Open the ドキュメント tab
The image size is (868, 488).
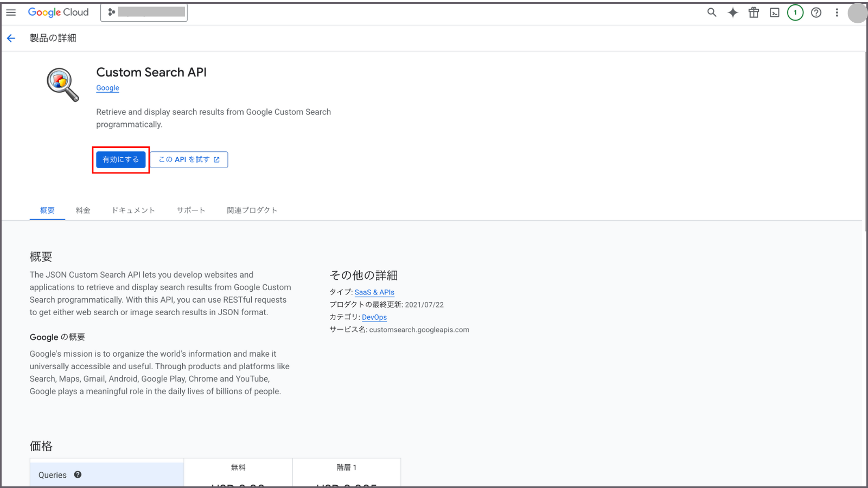point(133,210)
